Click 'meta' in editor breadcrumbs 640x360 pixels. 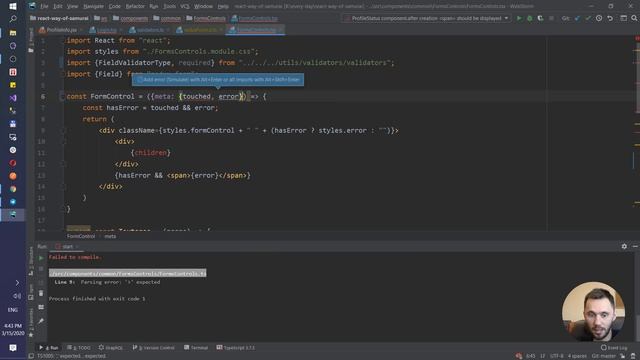[110, 236]
